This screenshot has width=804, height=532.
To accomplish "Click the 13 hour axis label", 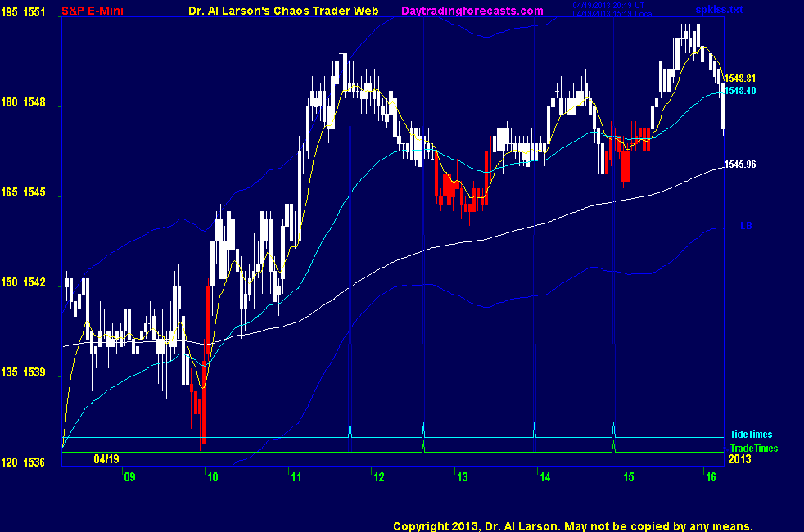I will [x=462, y=477].
